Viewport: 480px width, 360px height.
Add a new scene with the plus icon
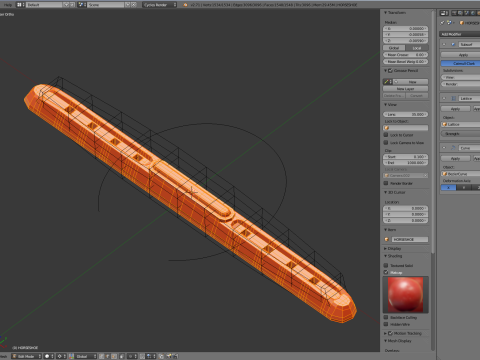click(x=128, y=5)
